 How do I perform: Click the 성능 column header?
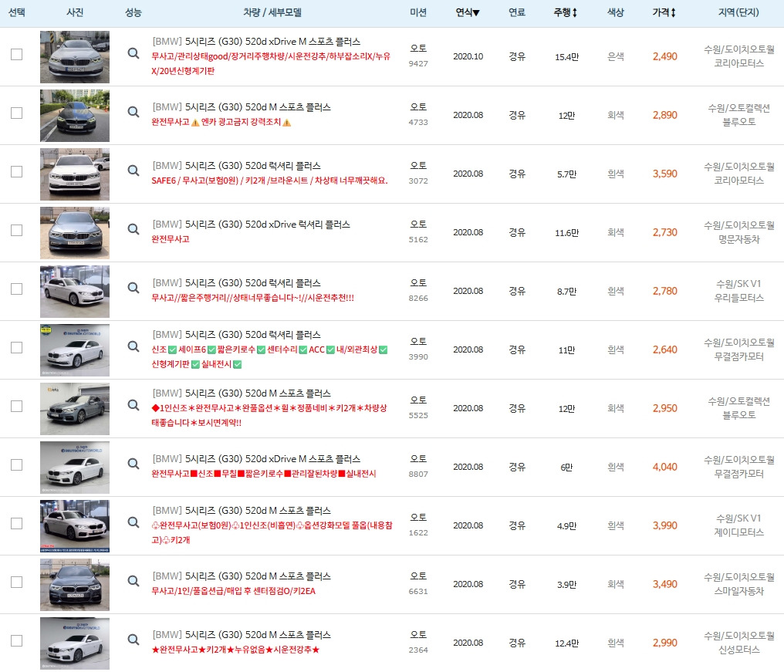click(133, 12)
